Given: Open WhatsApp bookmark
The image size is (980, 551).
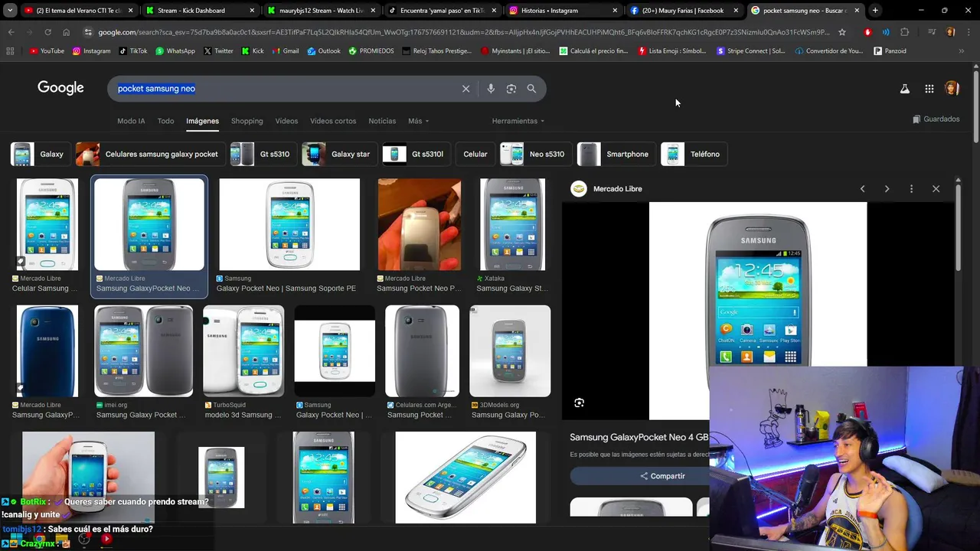Looking at the screenshot, I should coord(175,51).
